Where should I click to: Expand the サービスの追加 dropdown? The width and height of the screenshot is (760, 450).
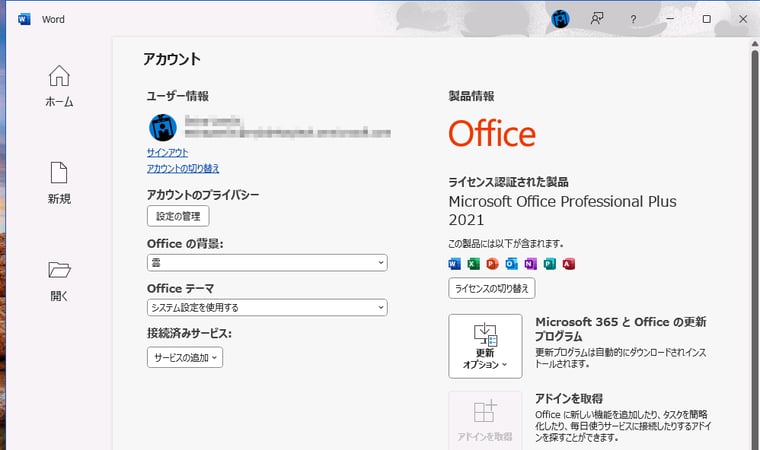(x=185, y=357)
